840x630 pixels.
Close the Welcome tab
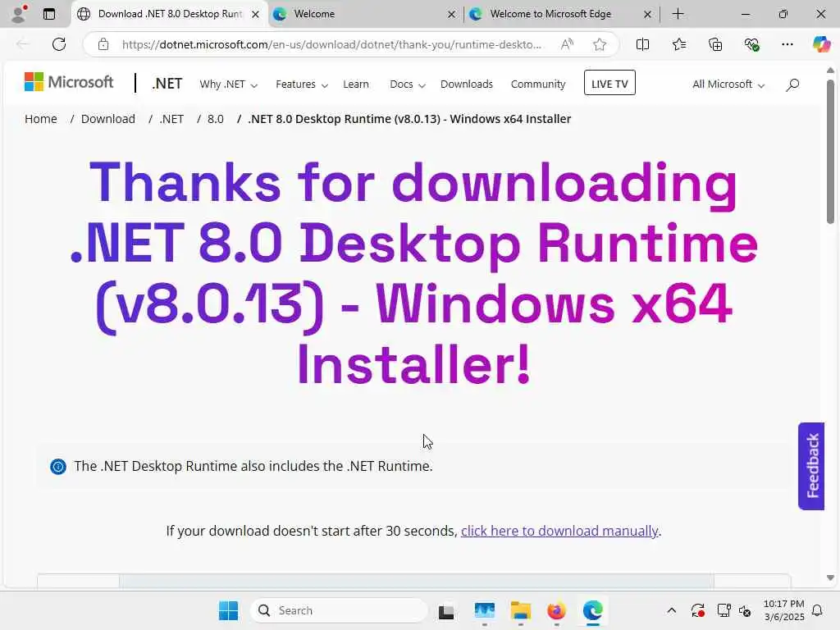coord(452,15)
